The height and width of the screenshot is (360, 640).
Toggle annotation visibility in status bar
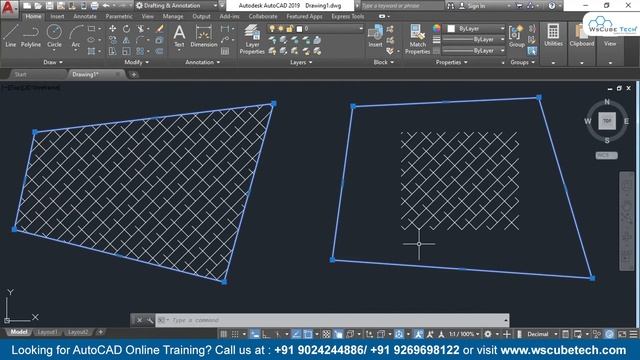click(418, 334)
